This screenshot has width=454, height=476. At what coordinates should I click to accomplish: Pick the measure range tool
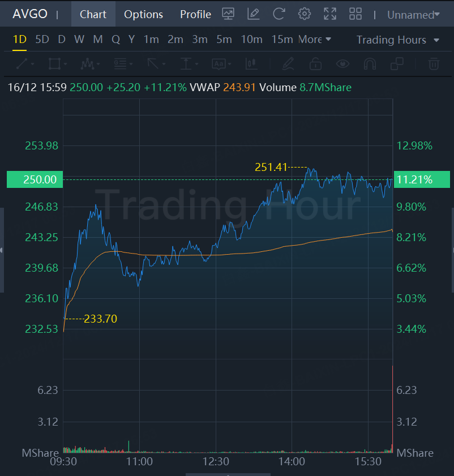click(x=186, y=64)
